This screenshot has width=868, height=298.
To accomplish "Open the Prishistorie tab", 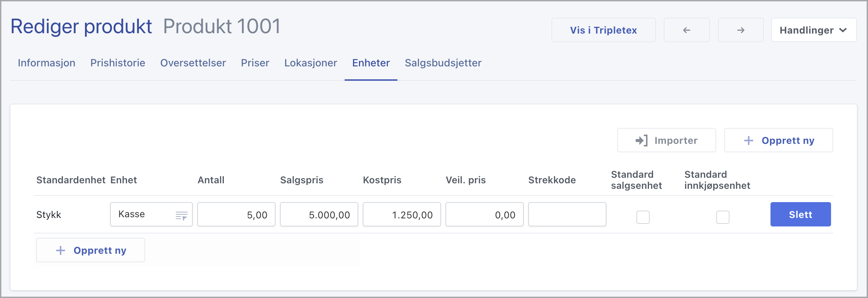I will [118, 63].
